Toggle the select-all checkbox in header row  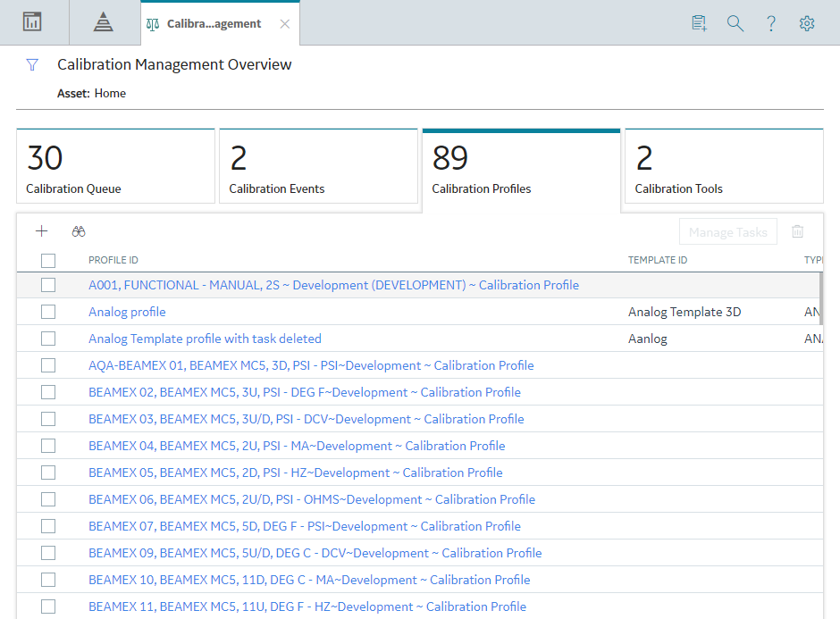coord(48,260)
